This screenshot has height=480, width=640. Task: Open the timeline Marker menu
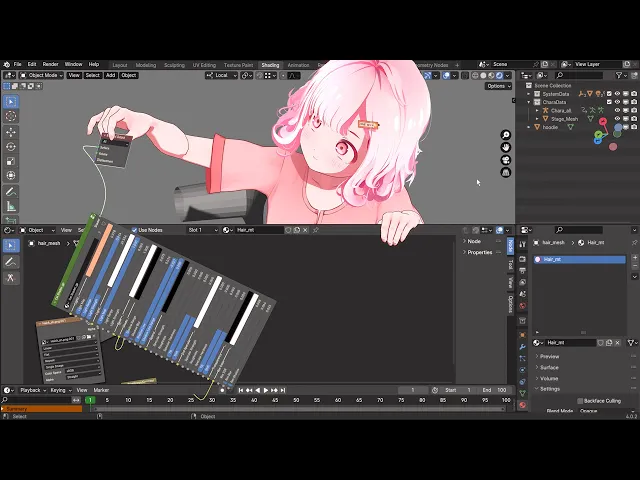[x=101, y=390]
